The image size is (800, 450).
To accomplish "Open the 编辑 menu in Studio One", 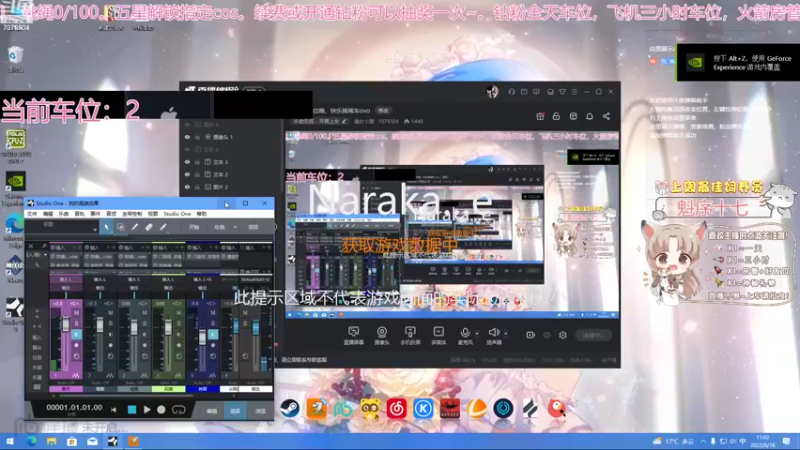I will point(48,214).
